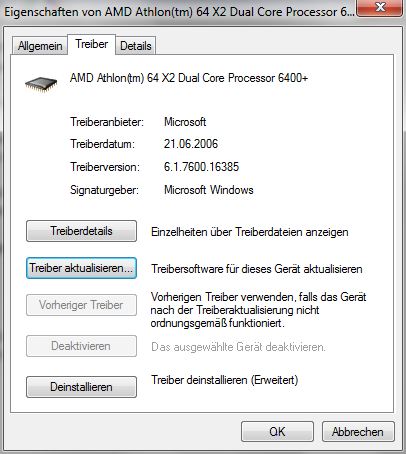Click the AMD Athlon 6400+ device name
This screenshot has width=406, height=454.
189,78
